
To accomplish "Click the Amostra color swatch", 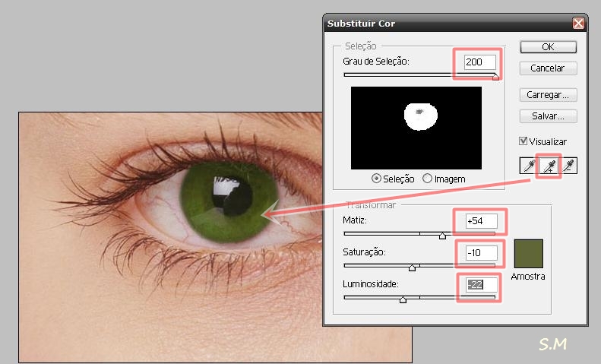I will [529, 253].
